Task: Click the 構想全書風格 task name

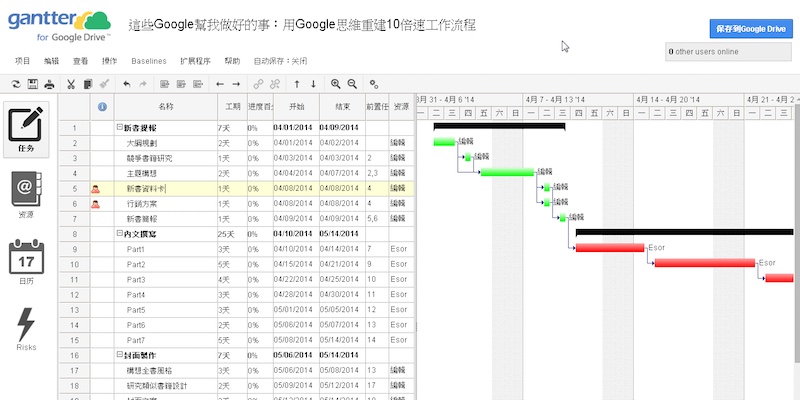Action: click(149, 371)
